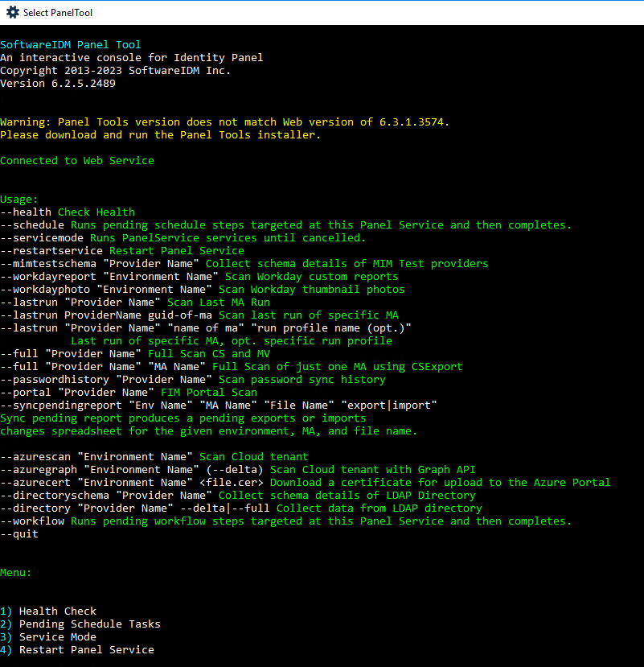Click the 'Usage:' label
Image resolution: width=644 pixels, height=667 pixels.
[x=19, y=199]
